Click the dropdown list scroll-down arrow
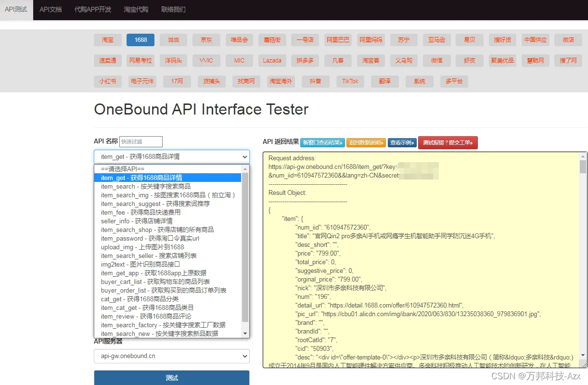Viewport: 588px width, 385px height. point(245,334)
